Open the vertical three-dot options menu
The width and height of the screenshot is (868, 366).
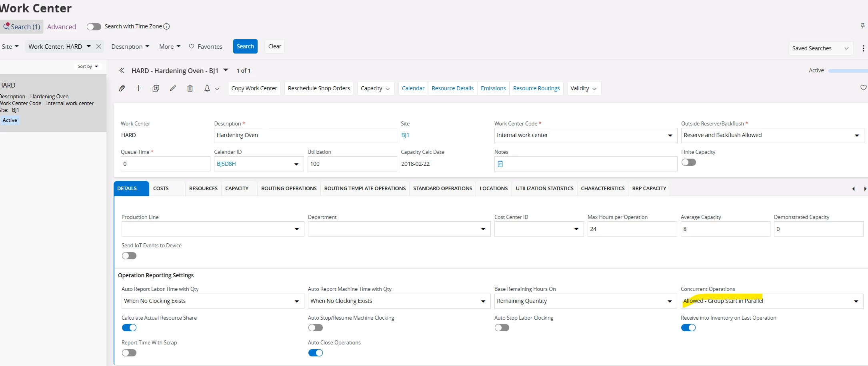coord(863,48)
